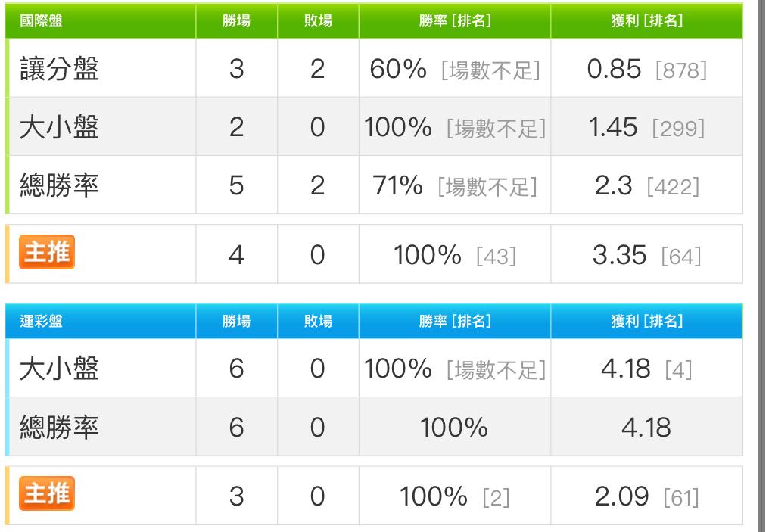Click the orange 主推 badge under 運彩盤
Image resolution: width=772 pixels, height=532 pixels.
(47, 495)
